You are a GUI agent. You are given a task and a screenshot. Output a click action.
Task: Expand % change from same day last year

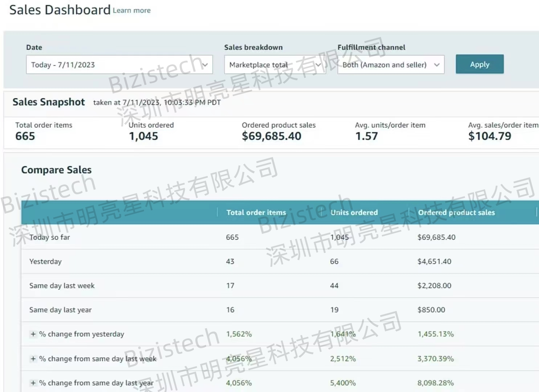pos(33,383)
